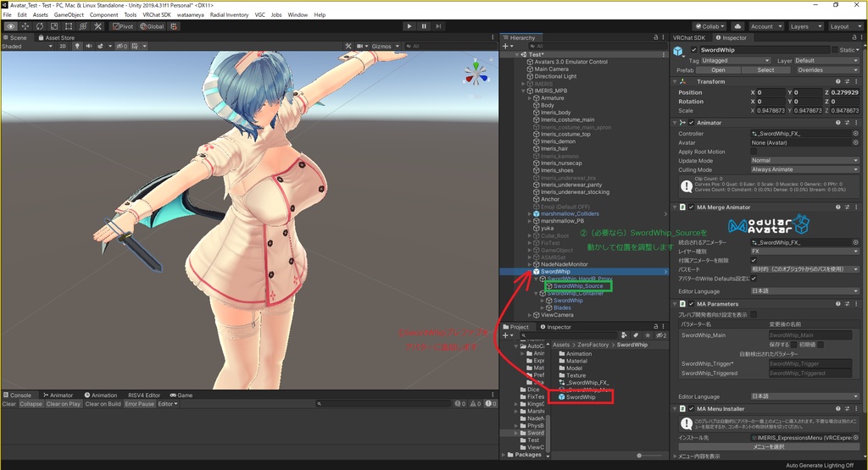Image resolution: width=868 pixels, height=470 pixels.
Task: Select the Hand view tool
Action: click(10, 26)
